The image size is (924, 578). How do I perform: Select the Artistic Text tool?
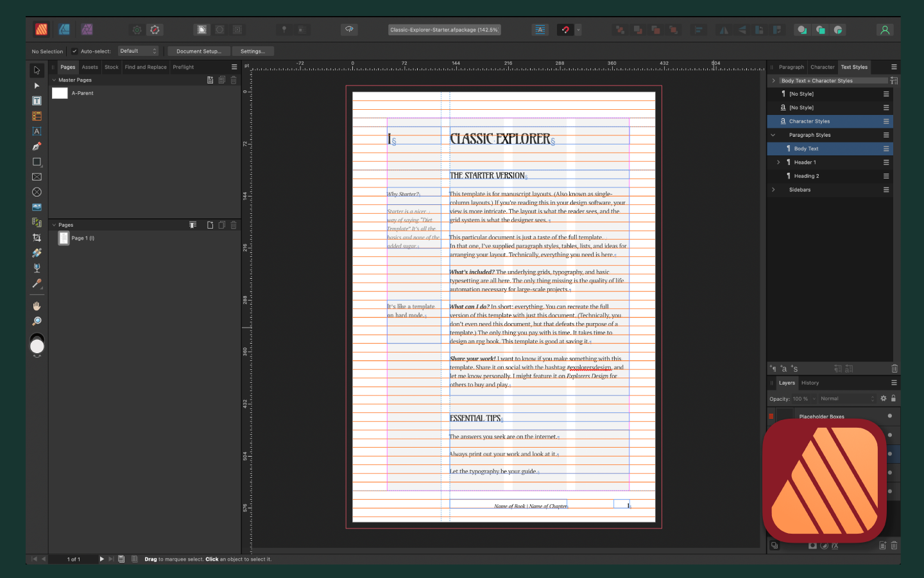click(37, 131)
